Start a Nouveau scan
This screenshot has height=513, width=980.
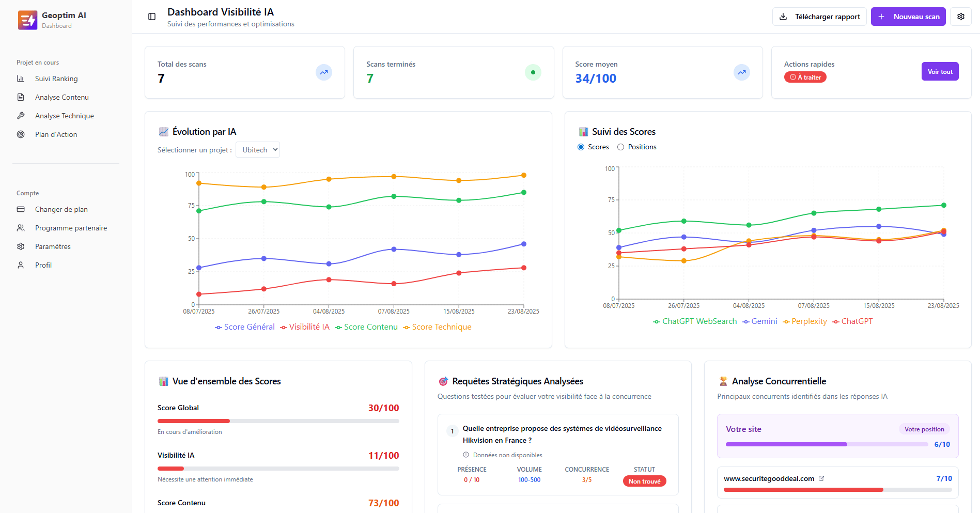click(908, 17)
